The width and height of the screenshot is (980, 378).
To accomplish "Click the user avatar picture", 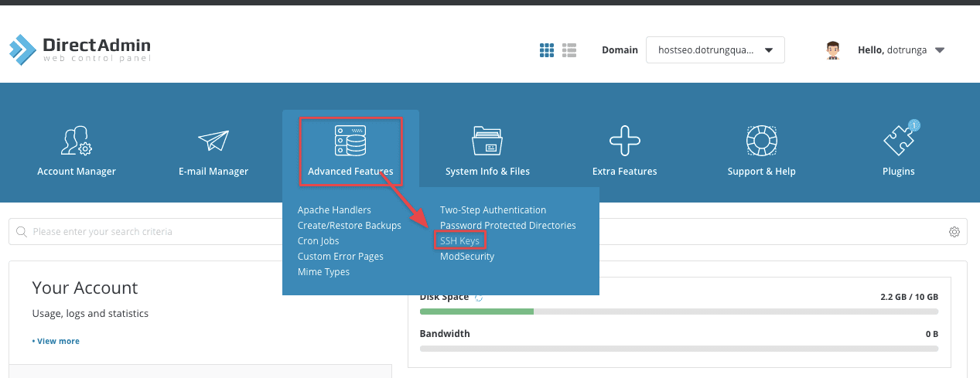I will (x=833, y=50).
